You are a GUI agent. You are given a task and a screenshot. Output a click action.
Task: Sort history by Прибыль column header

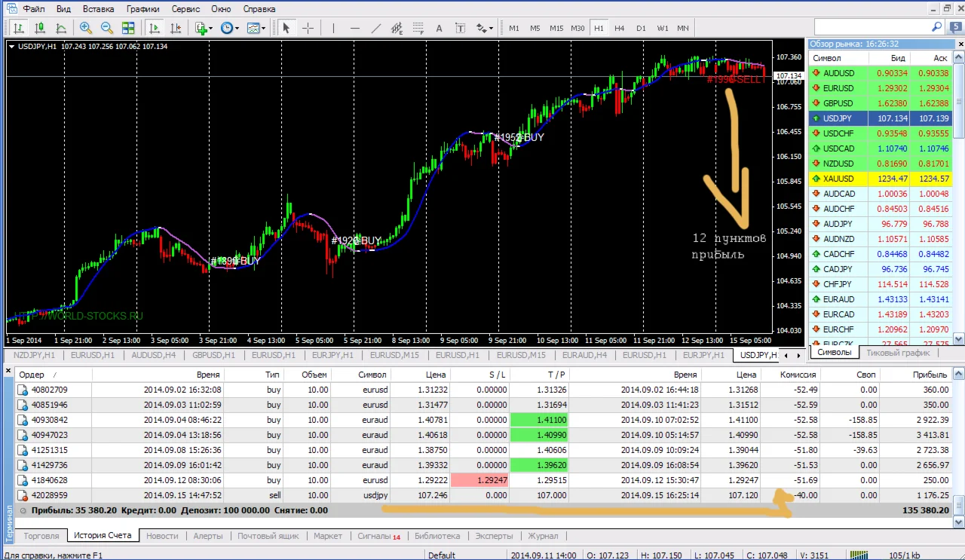929,375
